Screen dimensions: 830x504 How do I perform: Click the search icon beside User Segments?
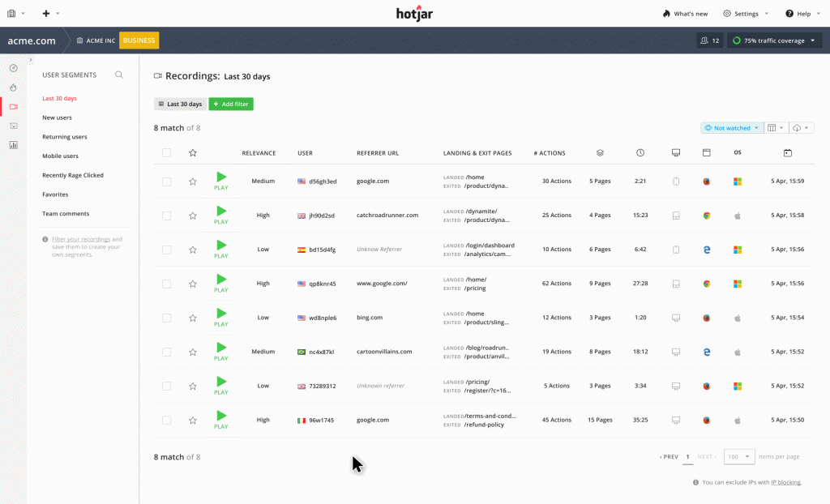click(119, 75)
